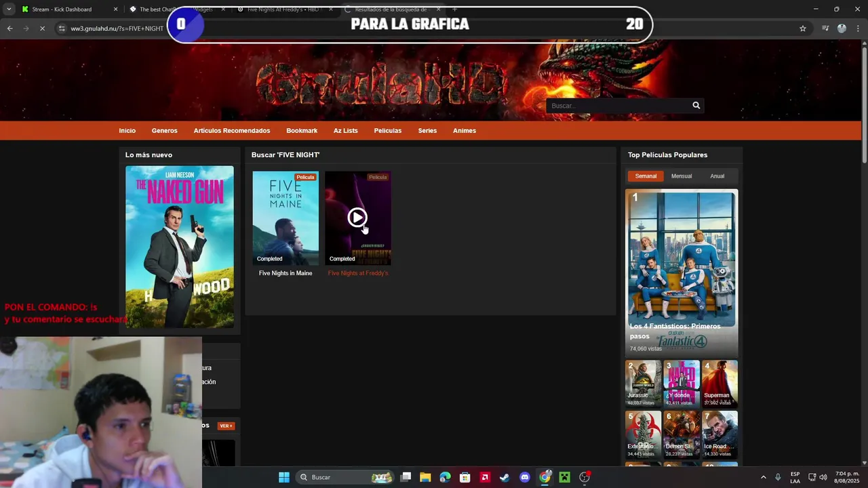Show hidden system tray icons chevron

764,477
